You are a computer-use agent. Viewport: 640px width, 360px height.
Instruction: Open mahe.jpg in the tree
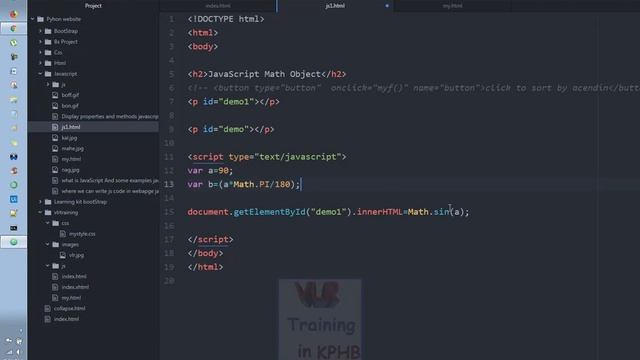[x=72, y=149]
